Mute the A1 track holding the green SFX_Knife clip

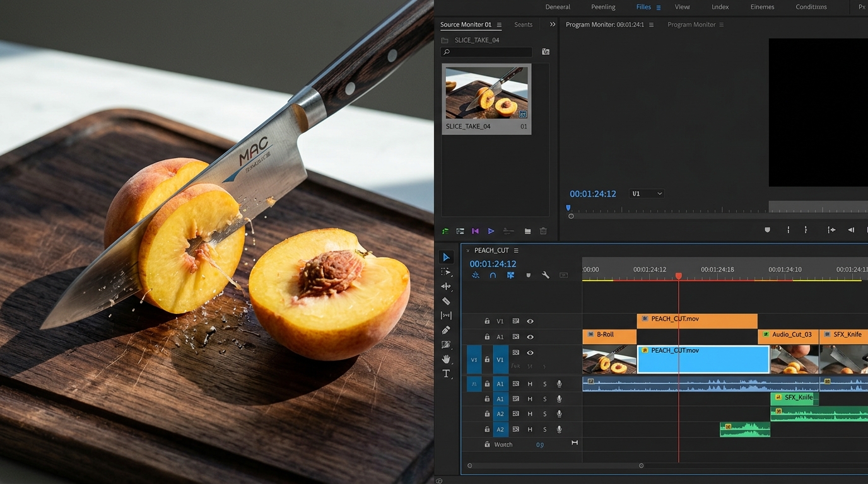[531, 399]
